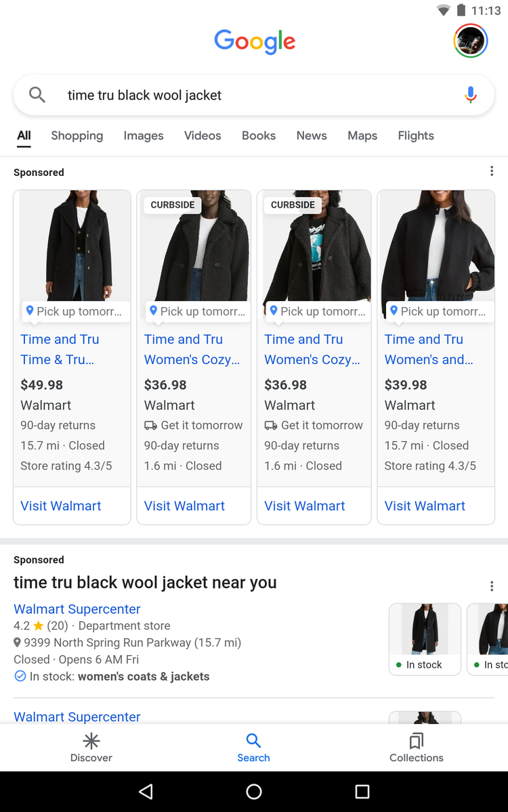Tap the Google logo
Screen dimensions: 508x812
255,41
